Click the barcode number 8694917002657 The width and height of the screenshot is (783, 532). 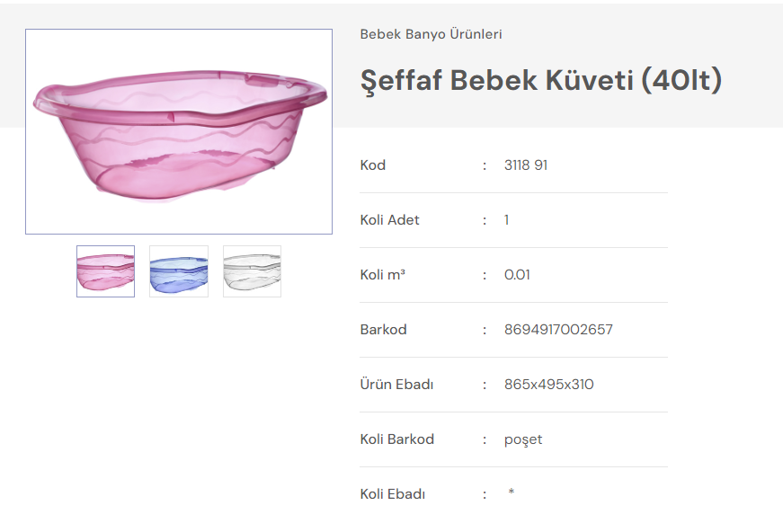pyautogui.click(x=558, y=330)
